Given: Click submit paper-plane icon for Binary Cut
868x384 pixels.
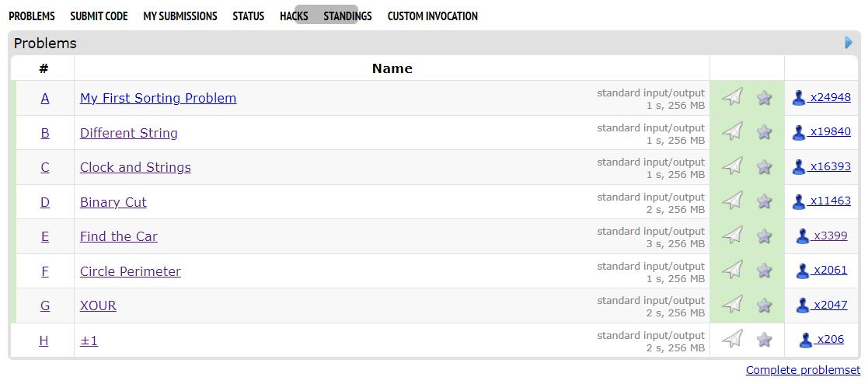Looking at the screenshot, I should pos(732,201).
